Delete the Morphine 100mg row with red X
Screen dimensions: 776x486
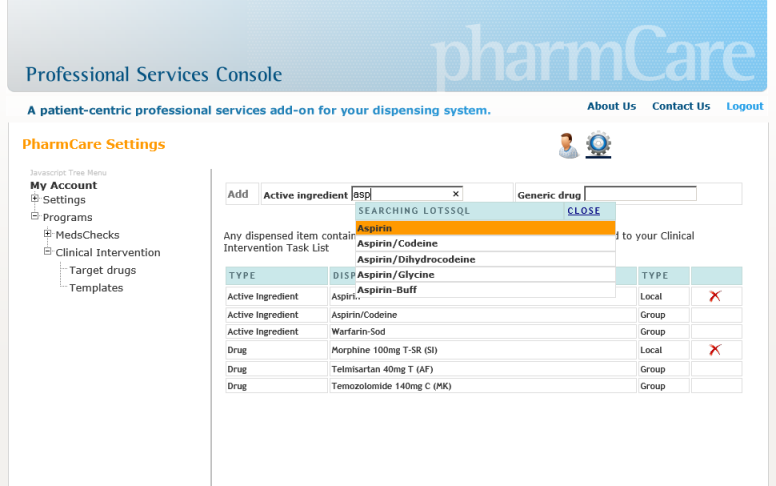pos(715,350)
